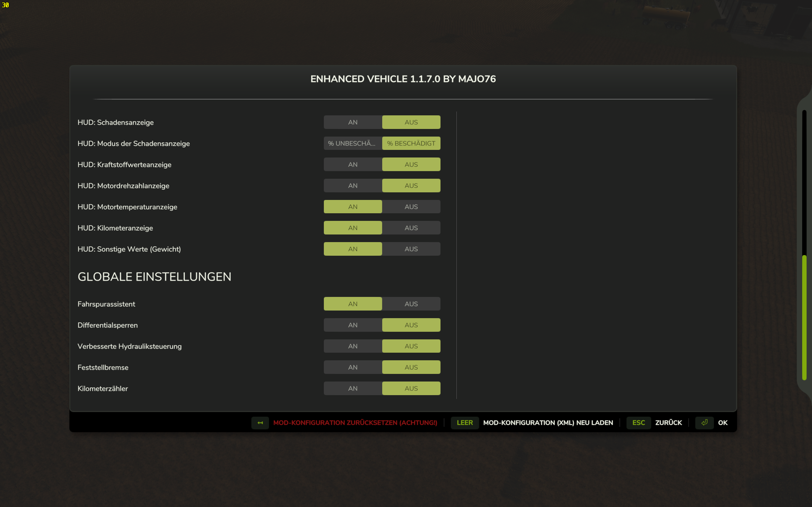Select % UNBESCHÄ... for Schadensanzeige mode
Image resolution: width=812 pixels, height=507 pixels.
pyautogui.click(x=353, y=144)
